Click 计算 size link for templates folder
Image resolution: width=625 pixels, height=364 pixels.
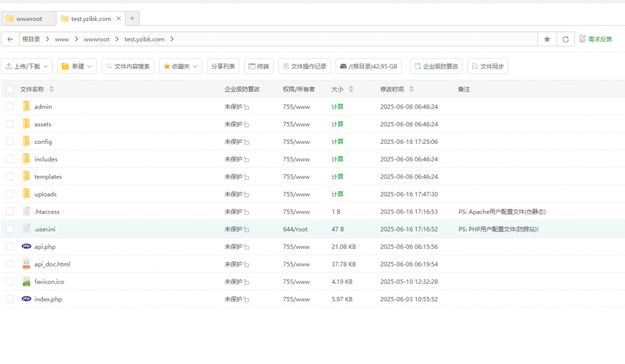pyautogui.click(x=337, y=177)
